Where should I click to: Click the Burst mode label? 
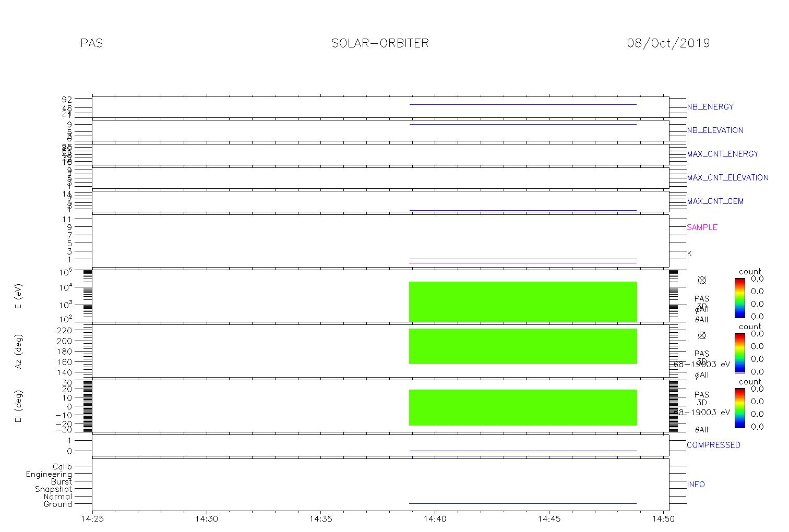click(62, 481)
